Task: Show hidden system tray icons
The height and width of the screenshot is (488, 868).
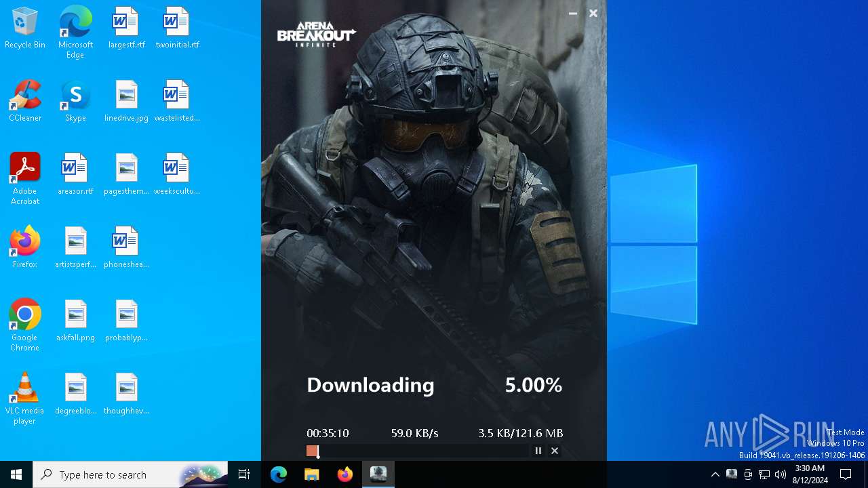Action: [x=715, y=474]
